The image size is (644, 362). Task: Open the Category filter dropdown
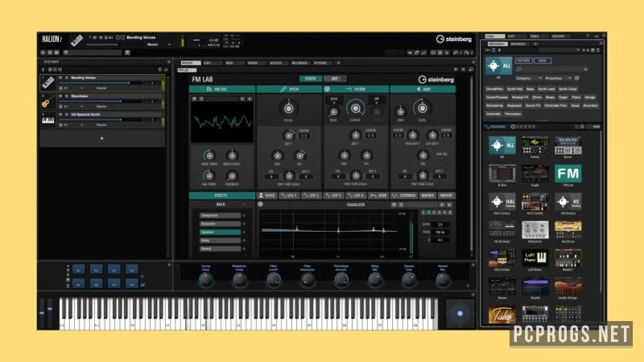[x=529, y=78]
